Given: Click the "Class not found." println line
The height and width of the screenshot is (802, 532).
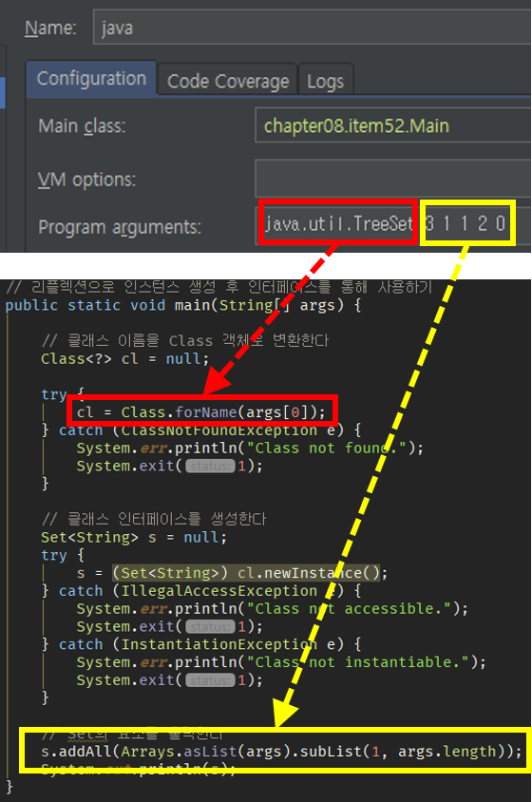Looking at the screenshot, I should [x=250, y=449].
